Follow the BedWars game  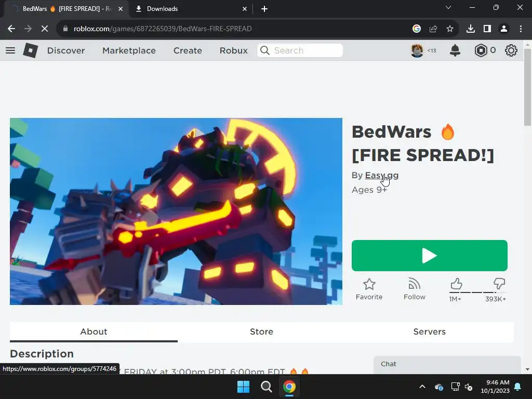[x=414, y=289]
